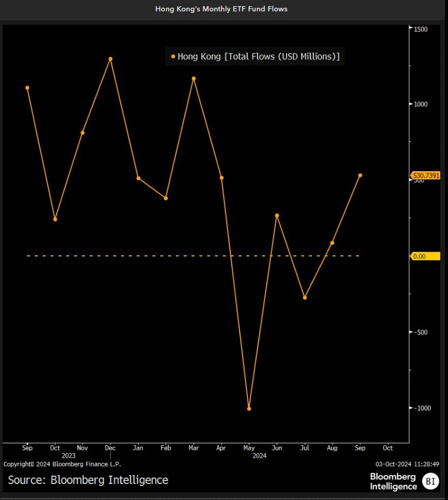This screenshot has width=448, height=500.
Task: Toggle the dashed zero baseline
Action: (x=191, y=255)
